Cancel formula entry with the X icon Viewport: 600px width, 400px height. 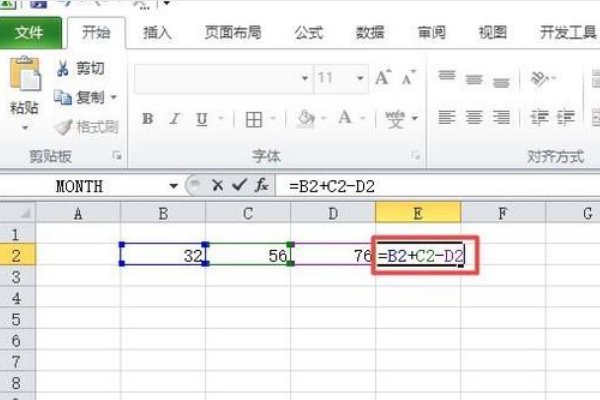point(218,186)
